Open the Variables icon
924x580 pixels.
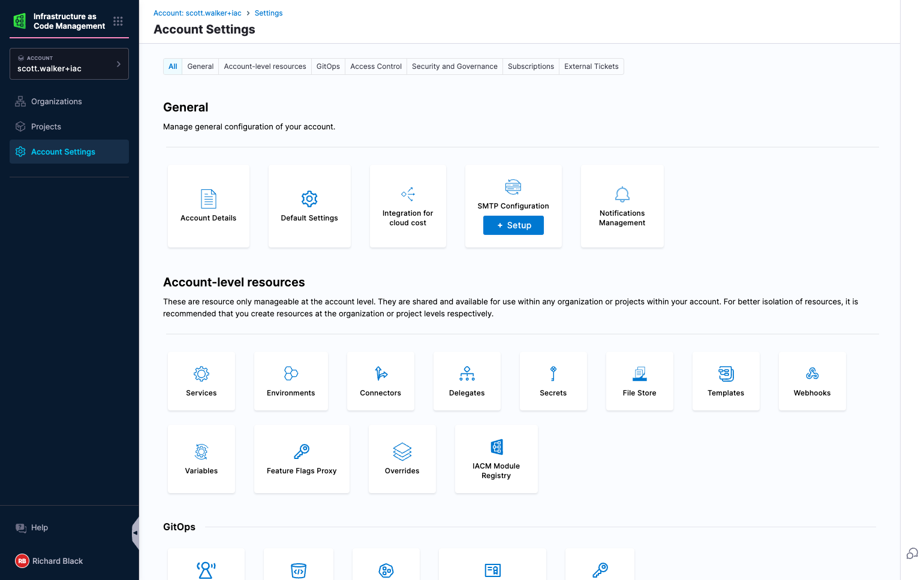coord(201,452)
